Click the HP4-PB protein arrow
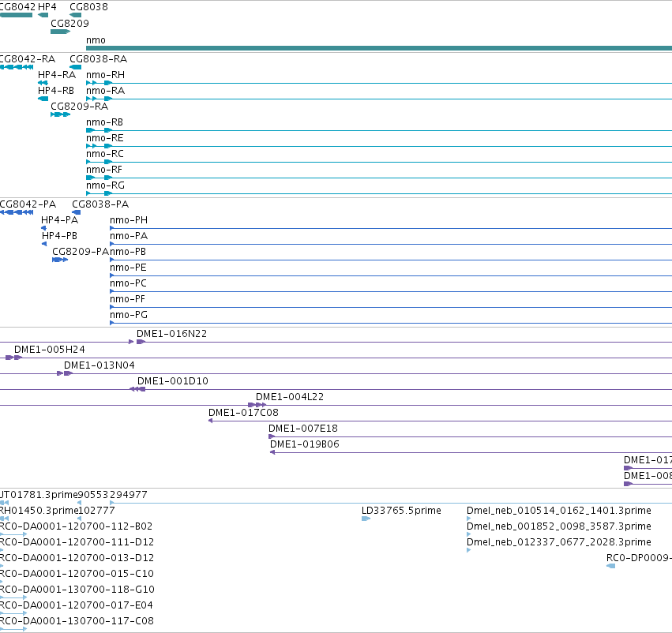 (x=44, y=244)
